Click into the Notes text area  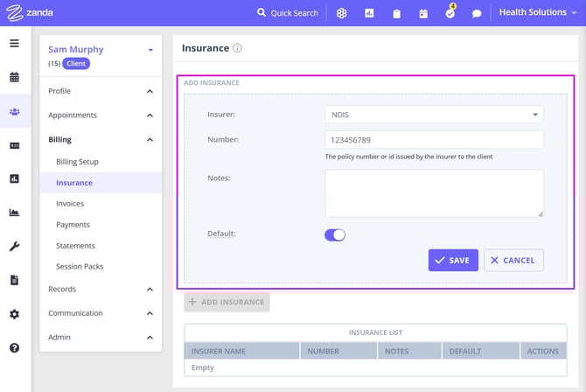(434, 192)
